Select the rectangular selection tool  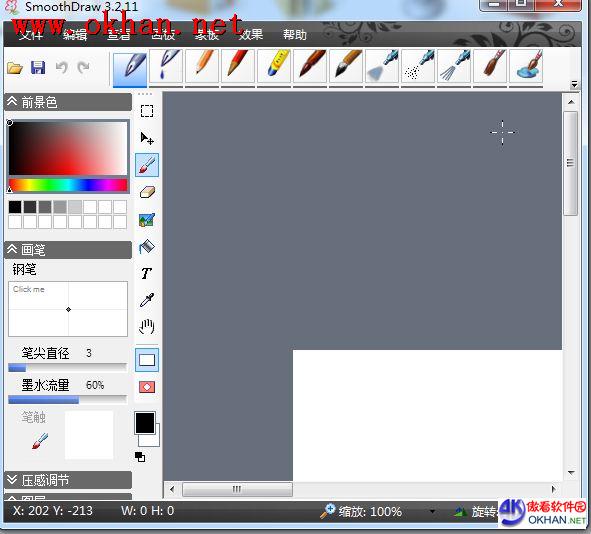pyautogui.click(x=147, y=111)
